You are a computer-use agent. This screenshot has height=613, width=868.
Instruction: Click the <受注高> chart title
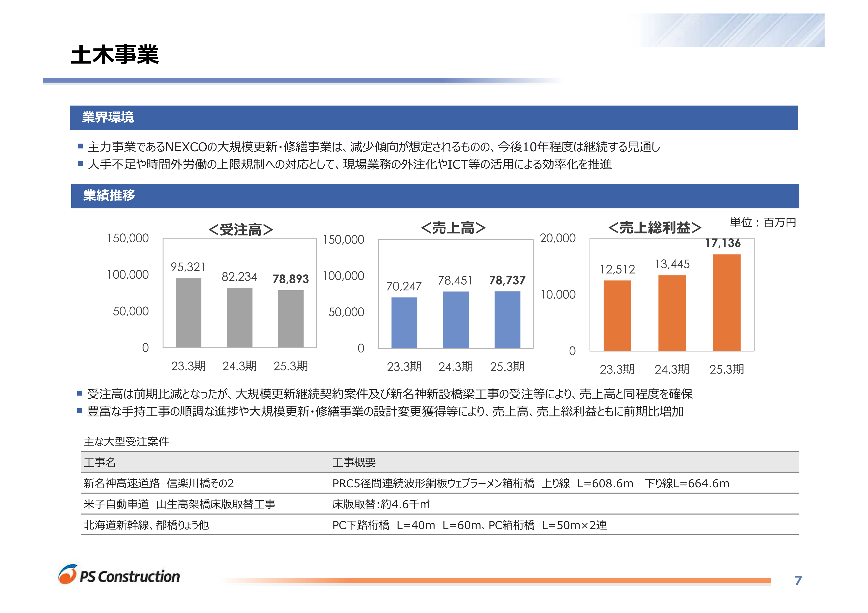241,230
